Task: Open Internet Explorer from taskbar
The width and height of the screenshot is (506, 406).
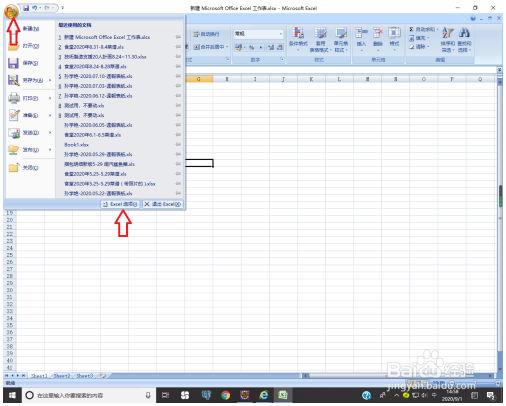Action: [x=264, y=395]
